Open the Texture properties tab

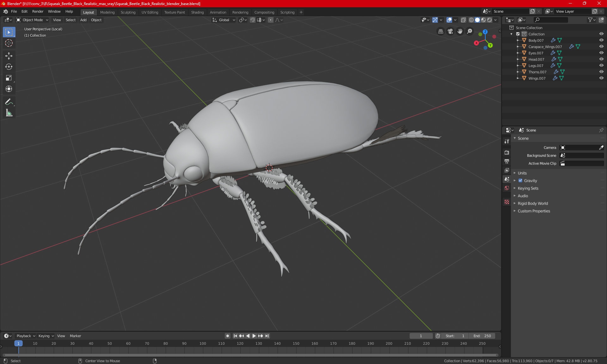(x=507, y=202)
